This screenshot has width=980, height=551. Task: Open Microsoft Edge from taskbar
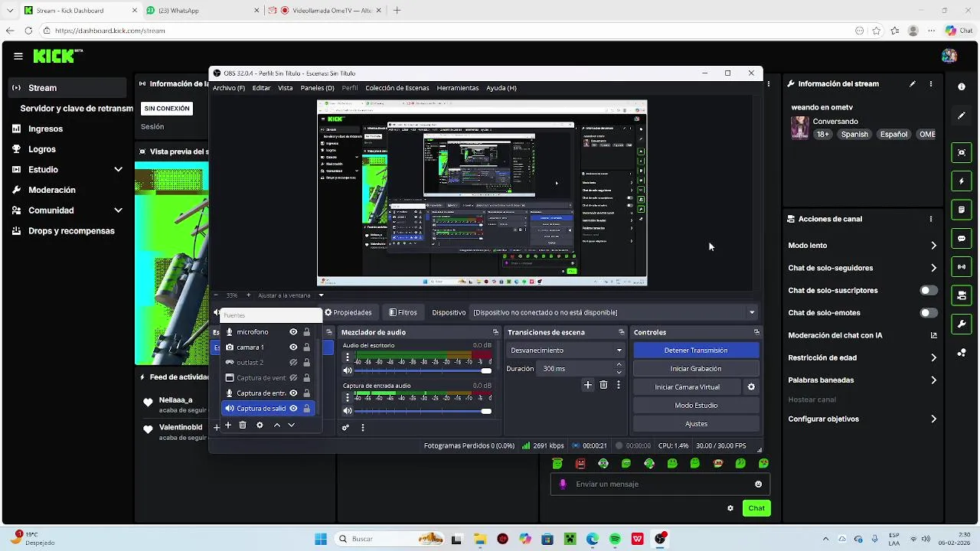pyautogui.click(x=593, y=539)
